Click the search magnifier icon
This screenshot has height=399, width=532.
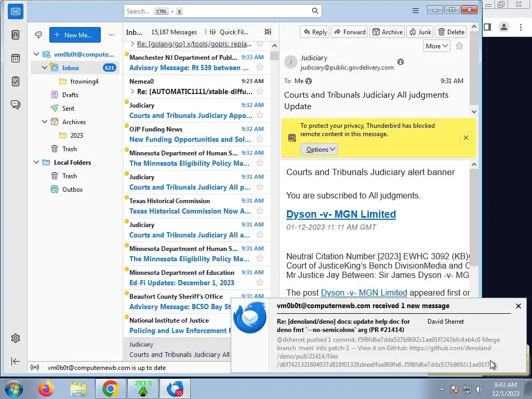pyautogui.click(x=315, y=11)
